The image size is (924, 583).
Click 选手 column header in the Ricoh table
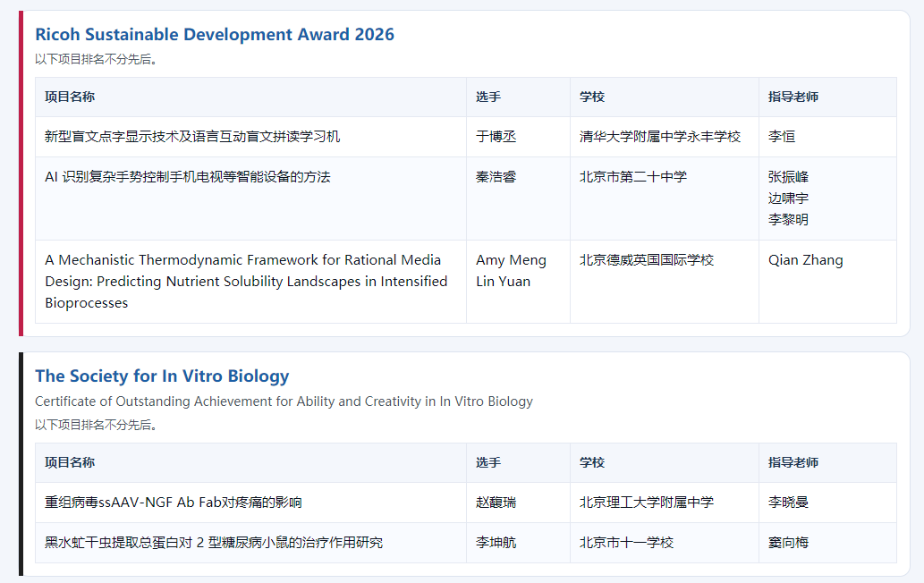(x=488, y=97)
